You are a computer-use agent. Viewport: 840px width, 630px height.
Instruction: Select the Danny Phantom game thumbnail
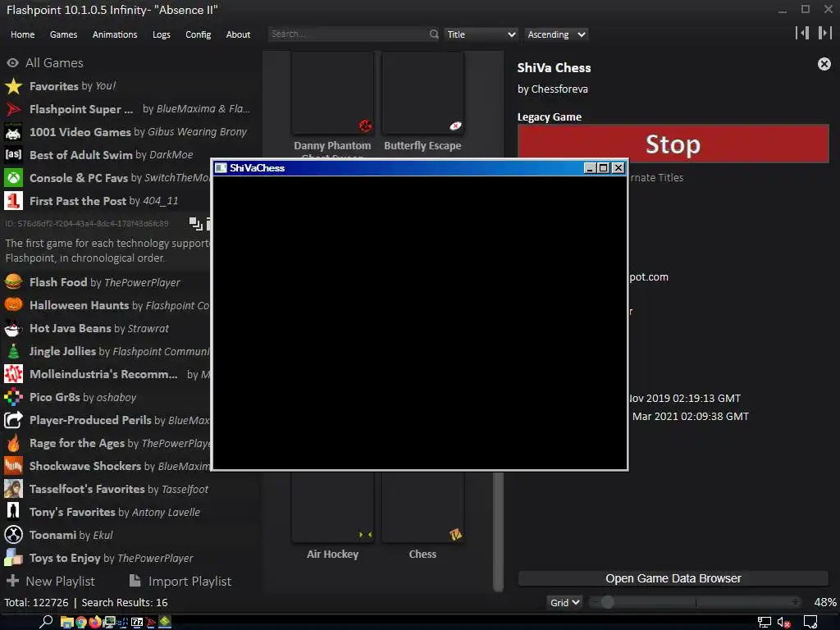point(332,93)
